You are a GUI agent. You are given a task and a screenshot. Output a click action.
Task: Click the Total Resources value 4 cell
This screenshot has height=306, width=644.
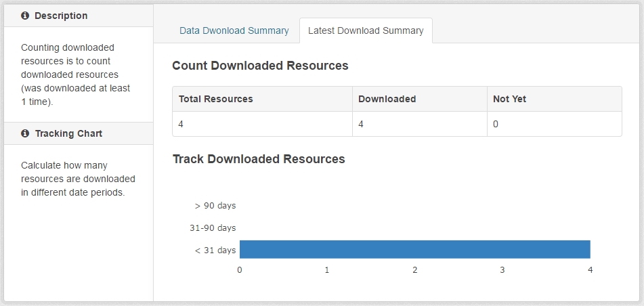[x=262, y=124]
